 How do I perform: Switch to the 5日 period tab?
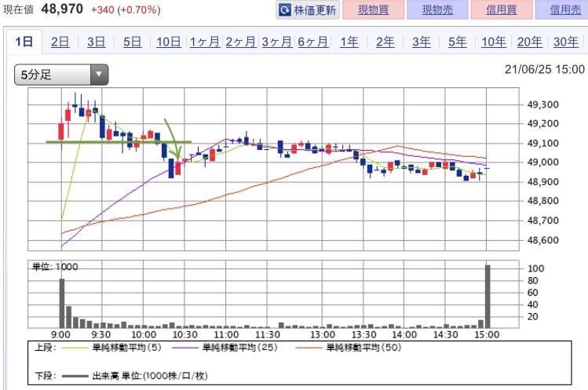pyautogui.click(x=133, y=42)
